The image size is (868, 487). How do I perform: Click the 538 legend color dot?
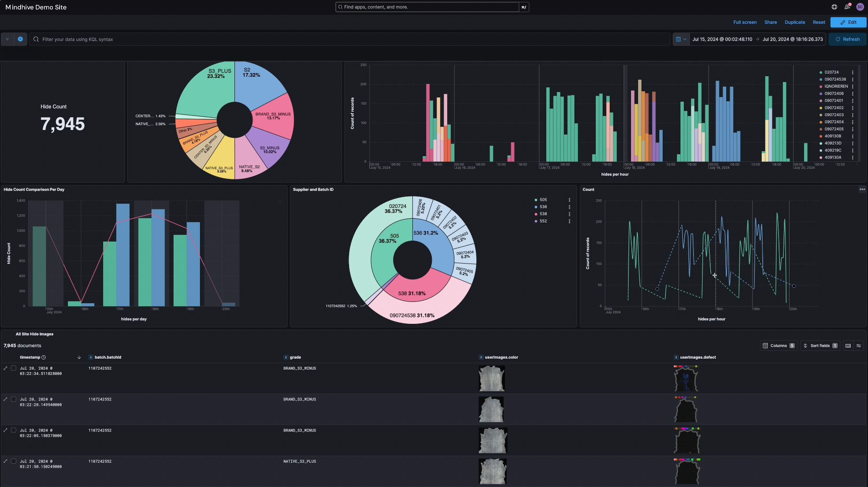point(536,214)
